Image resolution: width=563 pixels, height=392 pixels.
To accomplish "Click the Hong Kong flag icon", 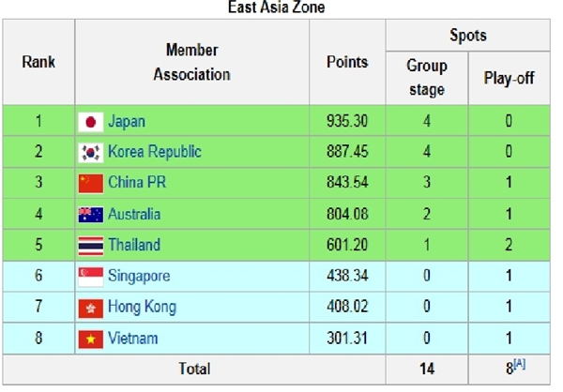I will pyautogui.click(x=91, y=309).
